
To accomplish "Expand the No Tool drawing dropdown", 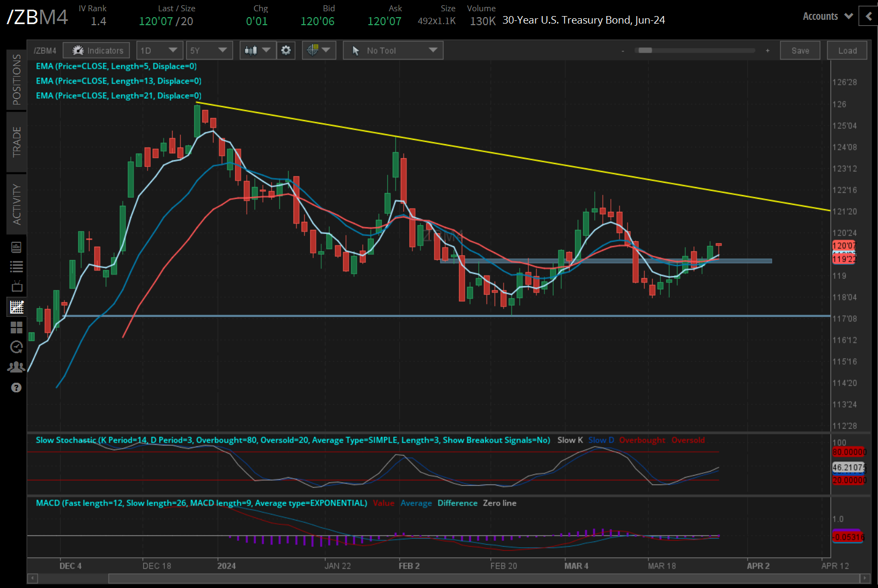I will [x=393, y=50].
